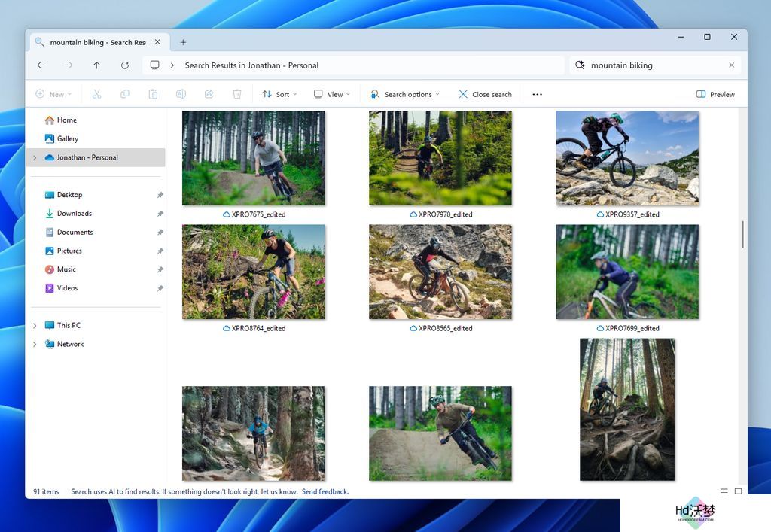
Task: Click the Close search button
Action: [485, 94]
